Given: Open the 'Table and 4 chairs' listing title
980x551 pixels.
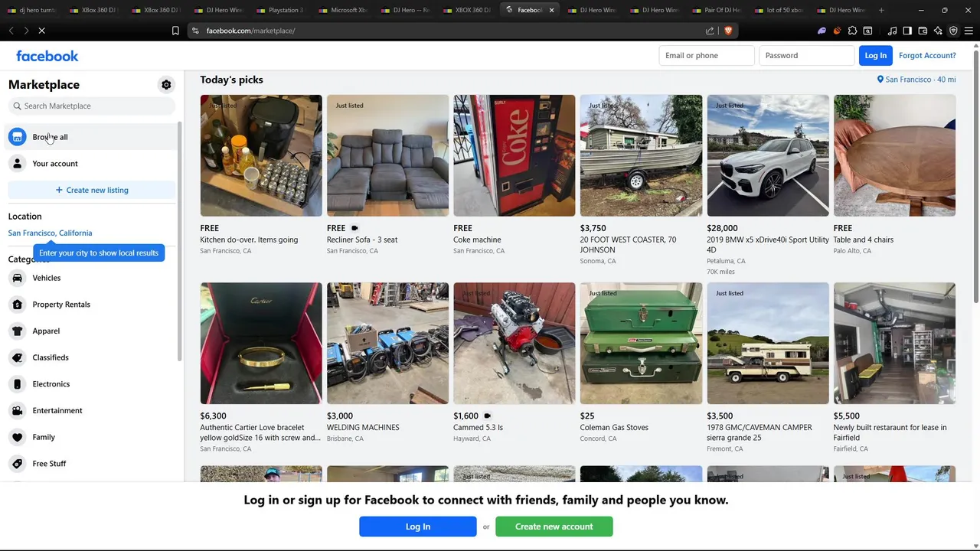Looking at the screenshot, I should [x=863, y=240].
